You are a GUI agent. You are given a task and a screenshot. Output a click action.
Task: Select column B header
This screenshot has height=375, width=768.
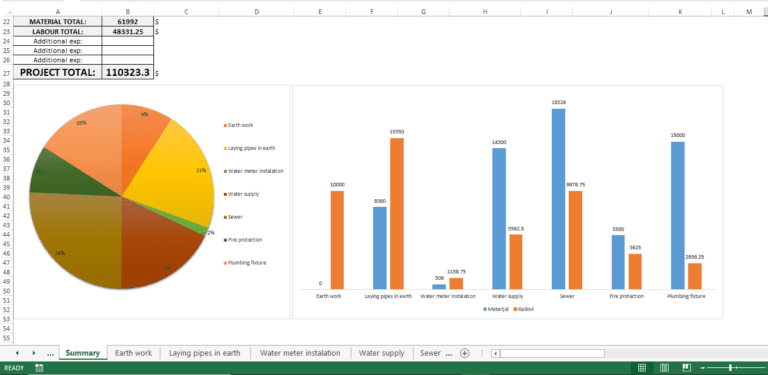pyautogui.click(x=128, y=12)
